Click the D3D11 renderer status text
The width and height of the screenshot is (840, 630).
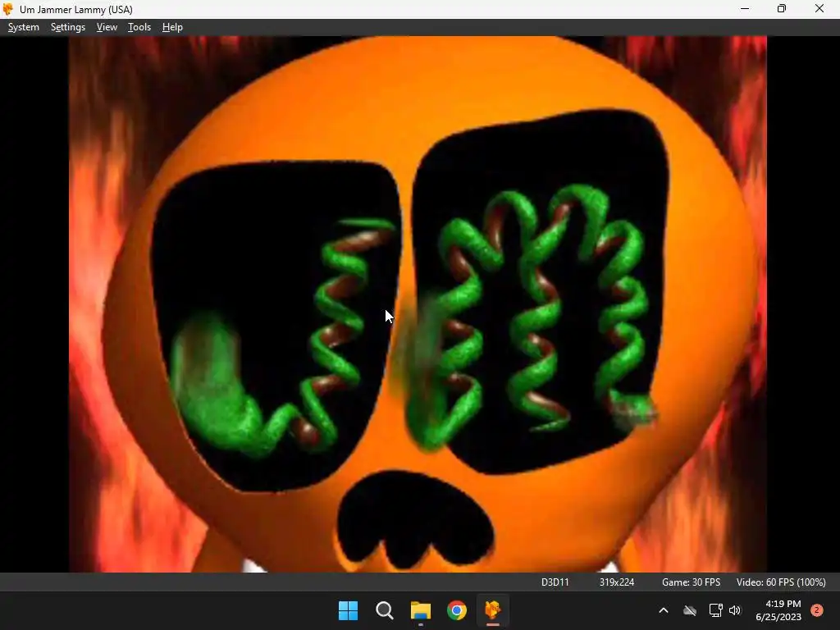click(x=555, y=582)
